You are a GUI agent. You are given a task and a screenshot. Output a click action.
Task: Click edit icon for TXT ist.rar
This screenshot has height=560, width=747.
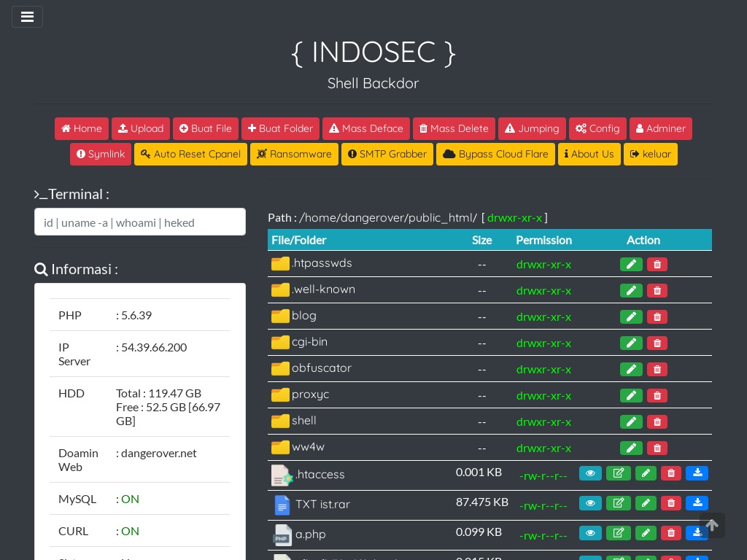[x=619, y=503]
